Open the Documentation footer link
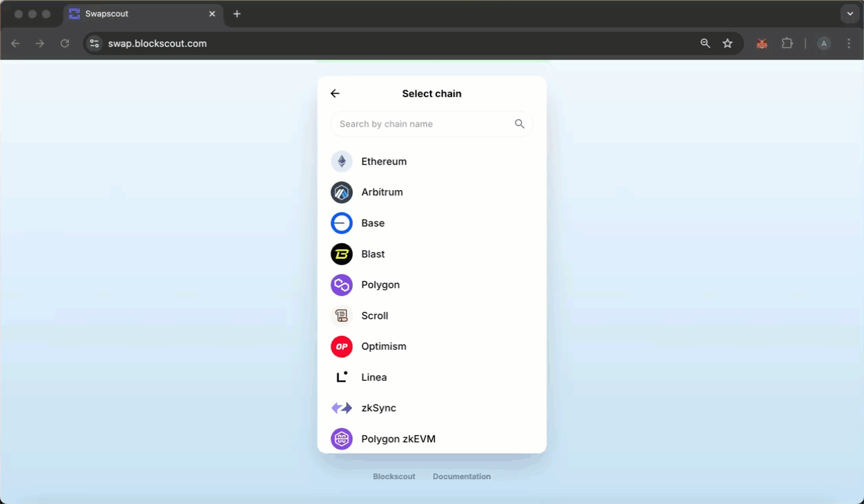864x504 pixels. 462,476
